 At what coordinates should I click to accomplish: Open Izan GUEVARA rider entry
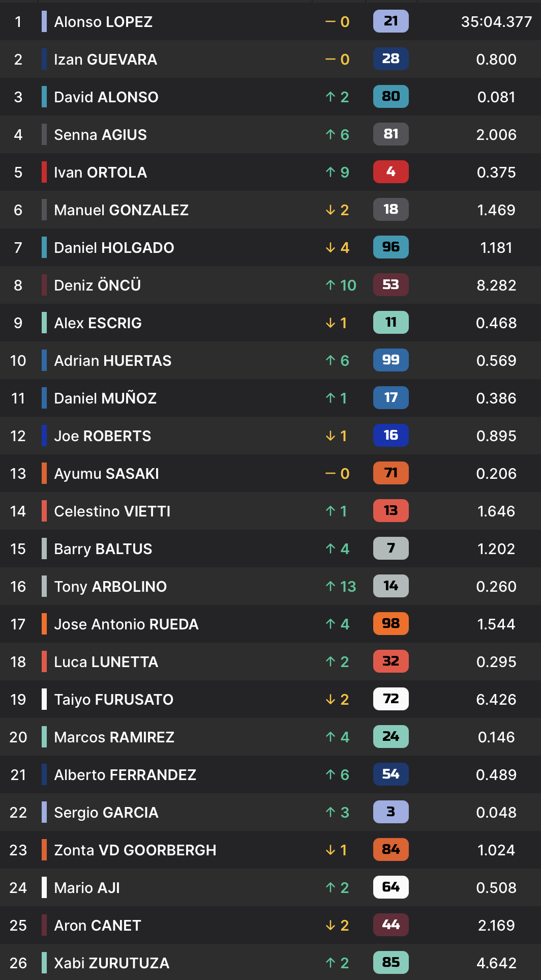(x=270, y=59)
